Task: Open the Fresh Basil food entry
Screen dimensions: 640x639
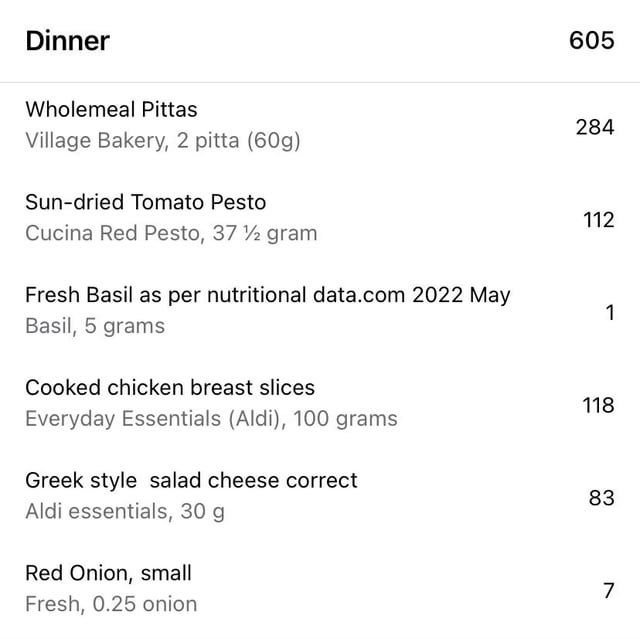Action: click(x=320, y=310)
